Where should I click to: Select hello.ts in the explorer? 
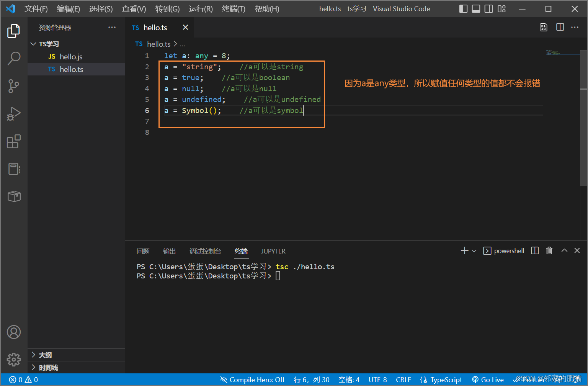click(76, 69)
